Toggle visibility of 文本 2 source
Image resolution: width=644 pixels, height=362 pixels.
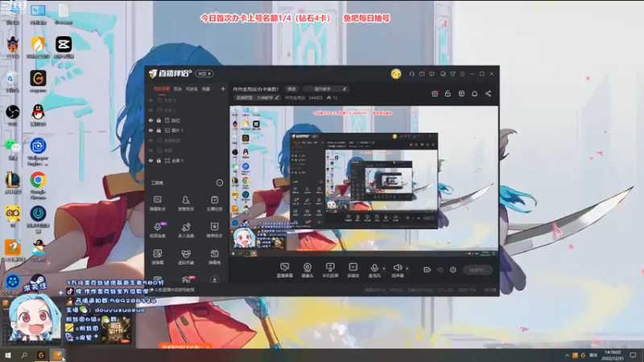point(151,100)
